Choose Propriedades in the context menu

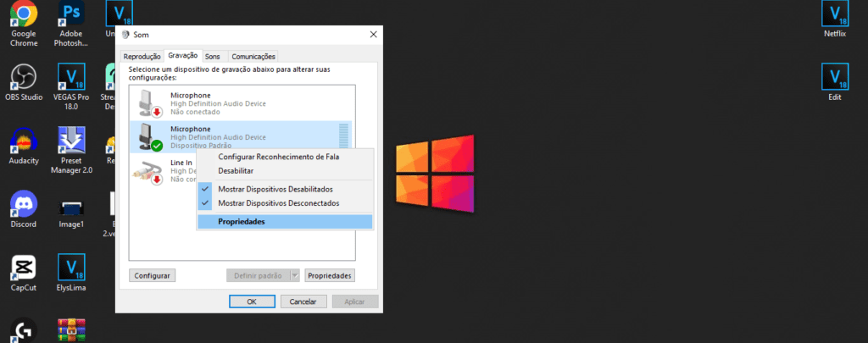click(x=242, y=222)
